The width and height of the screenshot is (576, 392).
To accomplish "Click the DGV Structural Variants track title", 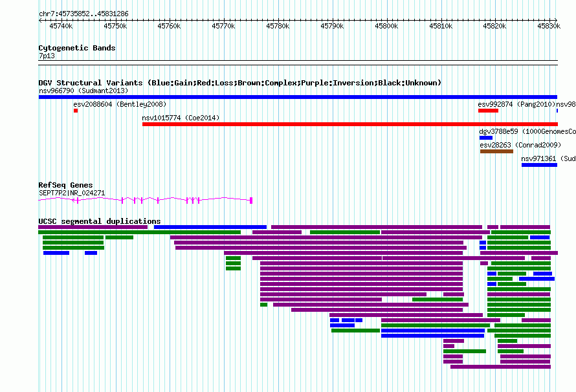I will coord(240,83).
